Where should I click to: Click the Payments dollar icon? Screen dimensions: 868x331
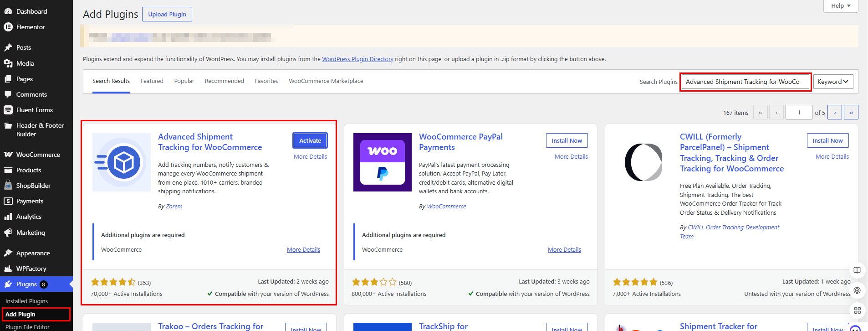tap(8, 201)
